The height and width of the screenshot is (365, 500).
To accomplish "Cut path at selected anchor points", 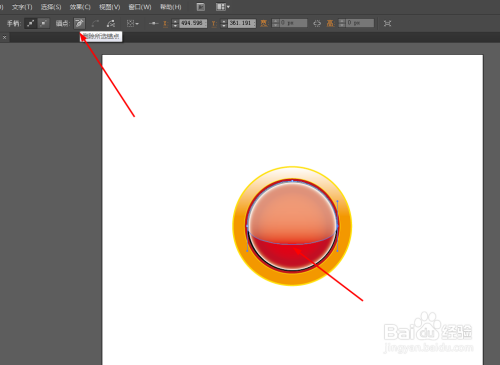I will (x=111, y=23).
